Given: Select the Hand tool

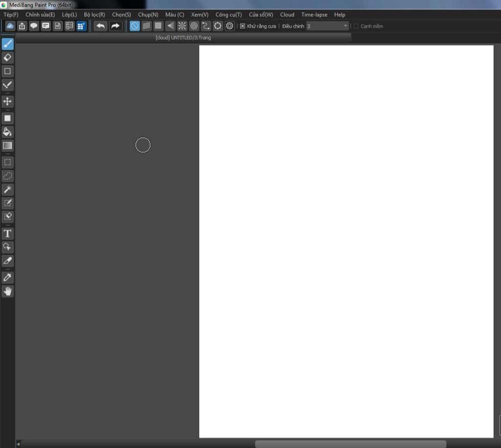Looking at the screenshot, I should (x=8, y=291).
